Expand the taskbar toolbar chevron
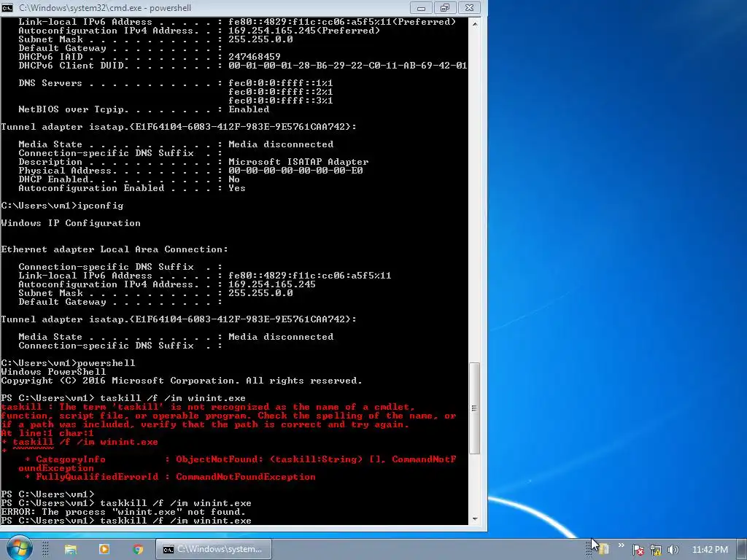Viewport: 747px width, 560px height. click(x=622, y=545)
